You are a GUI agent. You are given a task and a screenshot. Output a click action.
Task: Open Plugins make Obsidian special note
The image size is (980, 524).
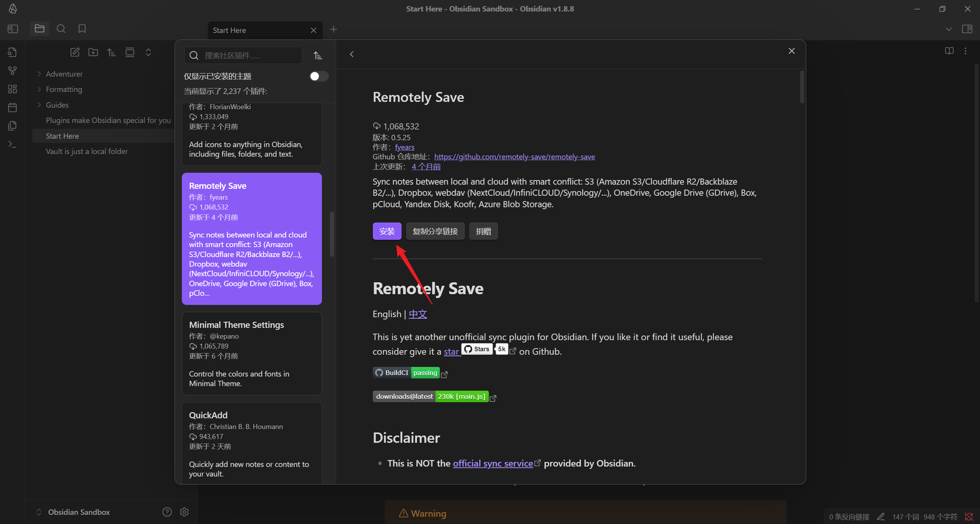tap(108, 120)
